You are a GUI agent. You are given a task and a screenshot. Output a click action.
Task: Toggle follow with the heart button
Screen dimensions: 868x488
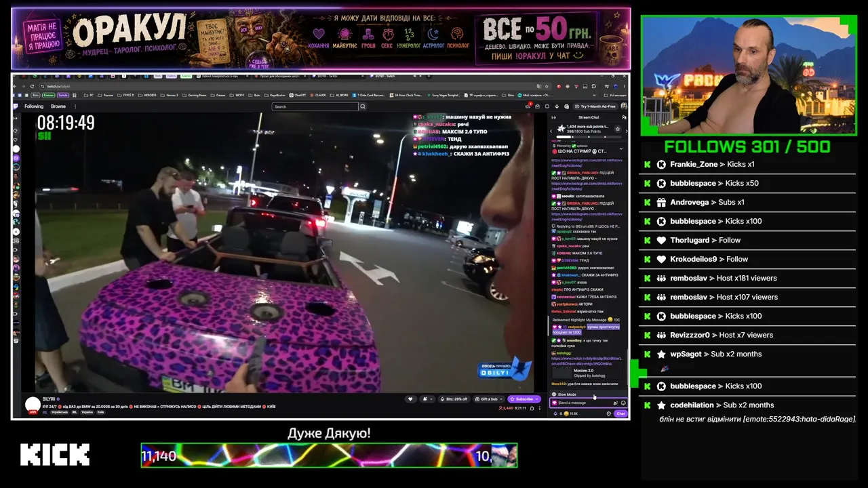click(411, 399)
